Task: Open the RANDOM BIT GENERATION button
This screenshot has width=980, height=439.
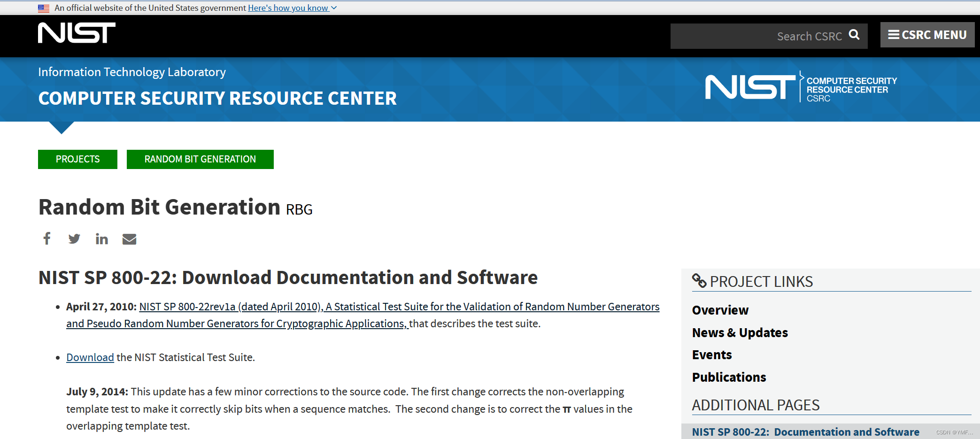Action: [200, 159]
